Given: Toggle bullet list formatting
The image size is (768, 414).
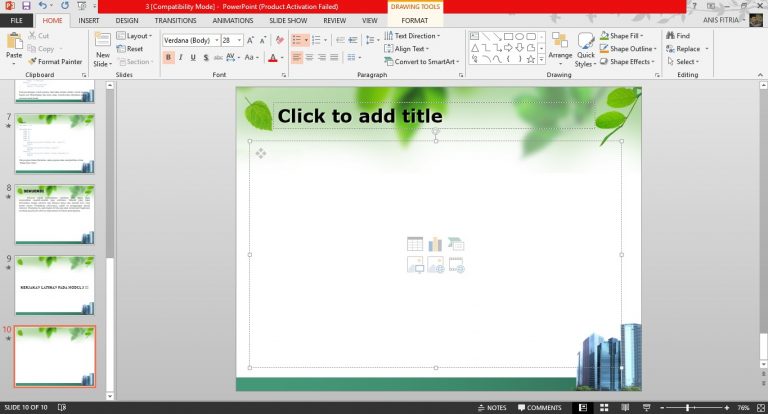Looking at the screenshot, I should click(x=297, y=40).
